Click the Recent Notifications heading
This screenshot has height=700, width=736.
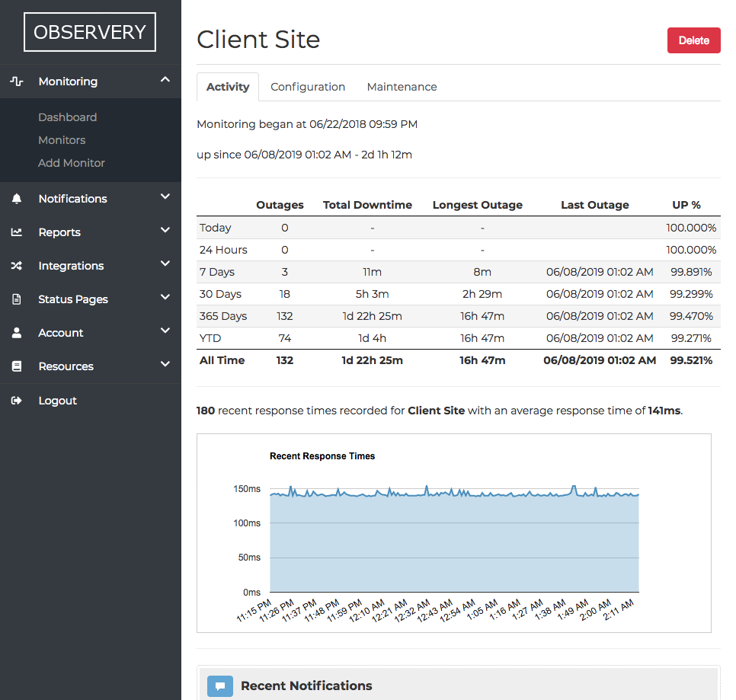(x=306, y=686)
